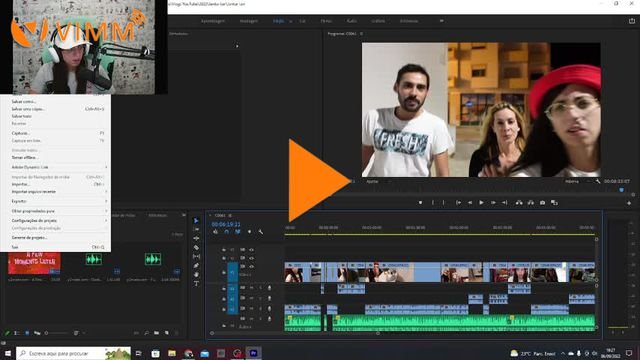Click the timeline horizontal zoom scrollbar
This screenshot has width=640, height=360.
[x=295, y=333]
